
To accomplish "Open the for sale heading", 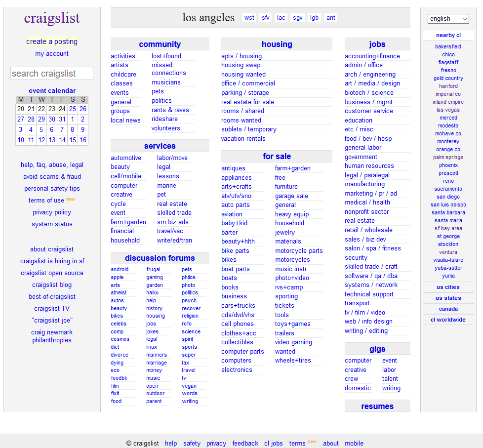I will click(x=277, y=156).
